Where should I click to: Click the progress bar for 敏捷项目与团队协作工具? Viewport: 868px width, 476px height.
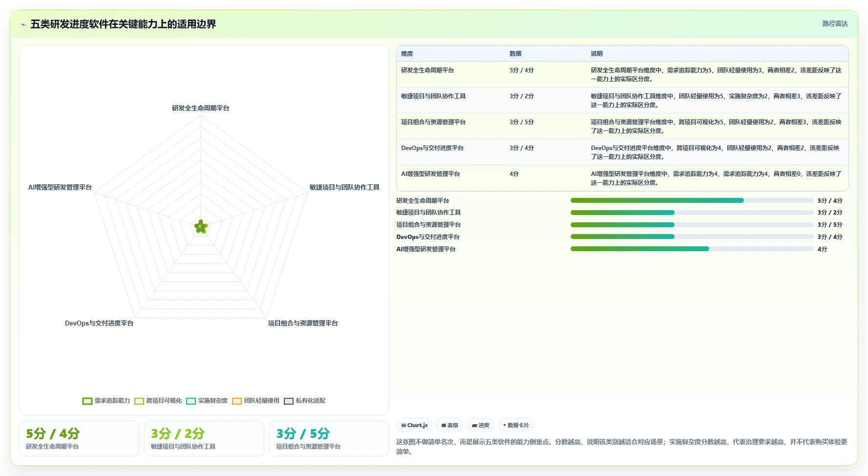(692, 213)
